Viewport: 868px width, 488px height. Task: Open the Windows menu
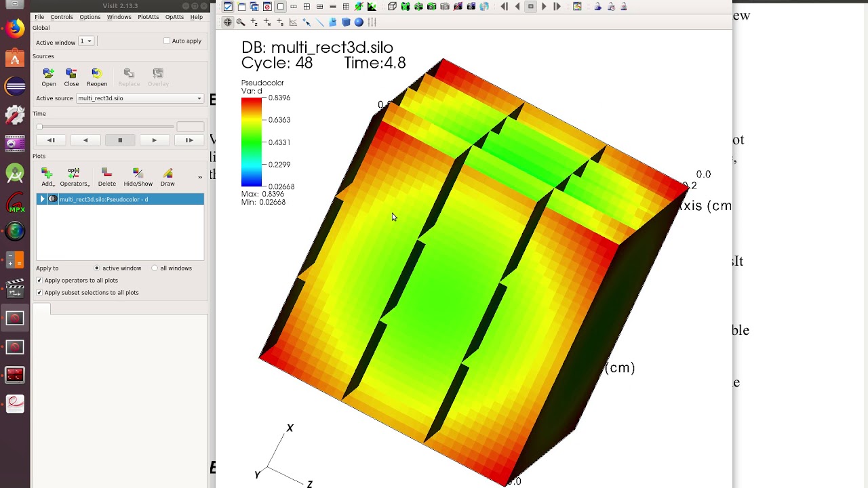119,17
